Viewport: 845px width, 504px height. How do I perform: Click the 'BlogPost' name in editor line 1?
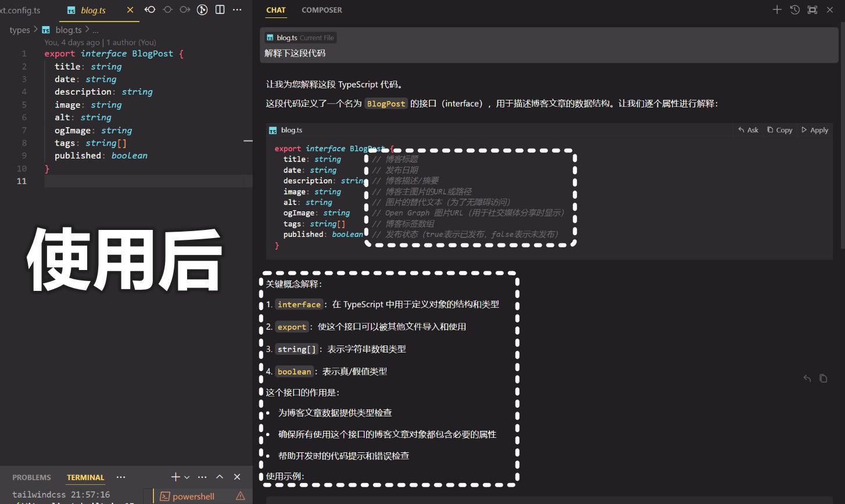[x=152, y=53]
